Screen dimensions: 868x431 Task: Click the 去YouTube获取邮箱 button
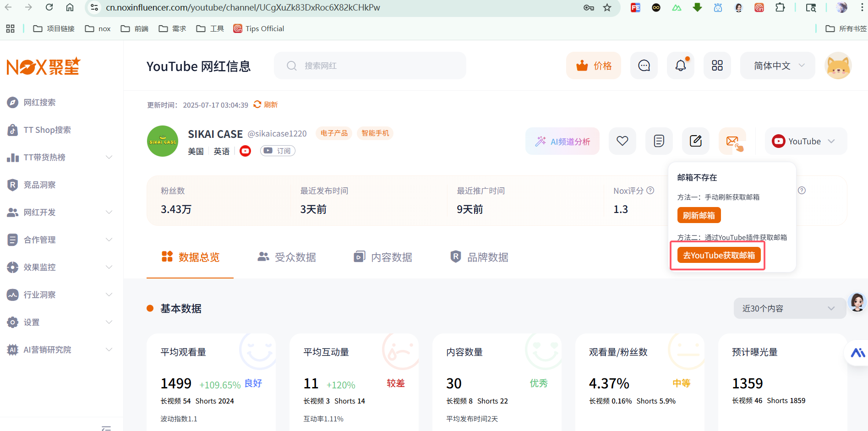coord(718,255)
